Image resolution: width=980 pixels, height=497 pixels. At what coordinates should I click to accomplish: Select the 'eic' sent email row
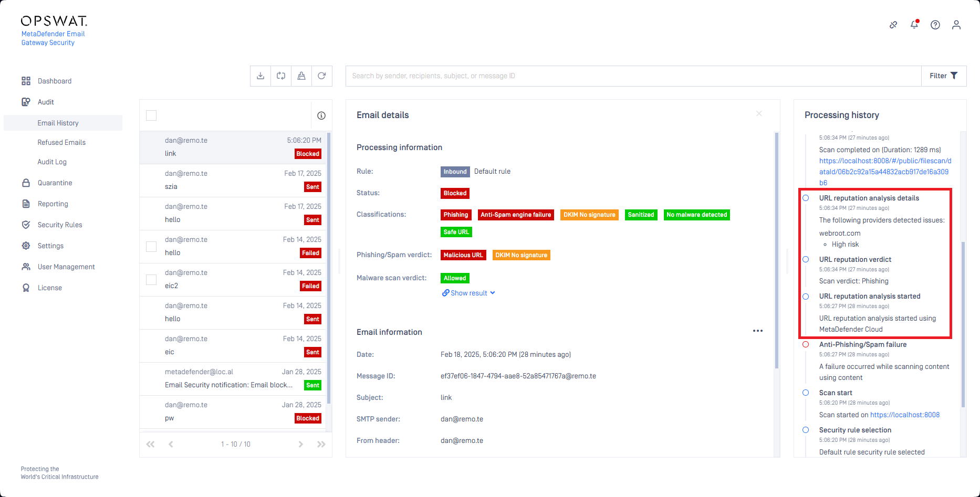coord(233,346)
